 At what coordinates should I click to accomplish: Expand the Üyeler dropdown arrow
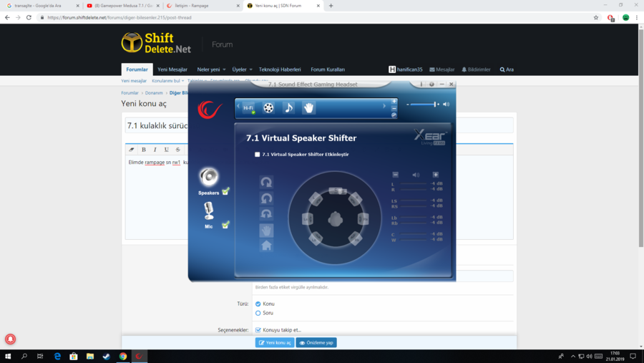tap(250, 69)
